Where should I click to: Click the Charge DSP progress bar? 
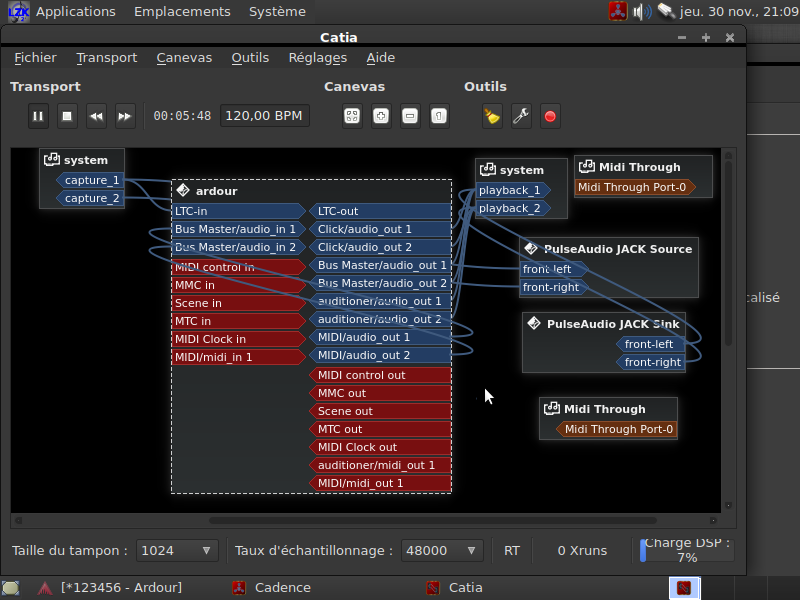687,550
